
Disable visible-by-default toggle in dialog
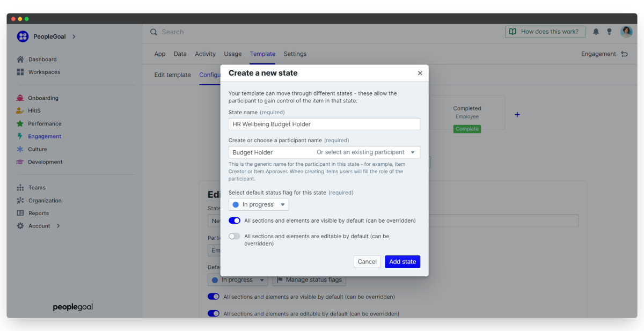pos(235,220)
